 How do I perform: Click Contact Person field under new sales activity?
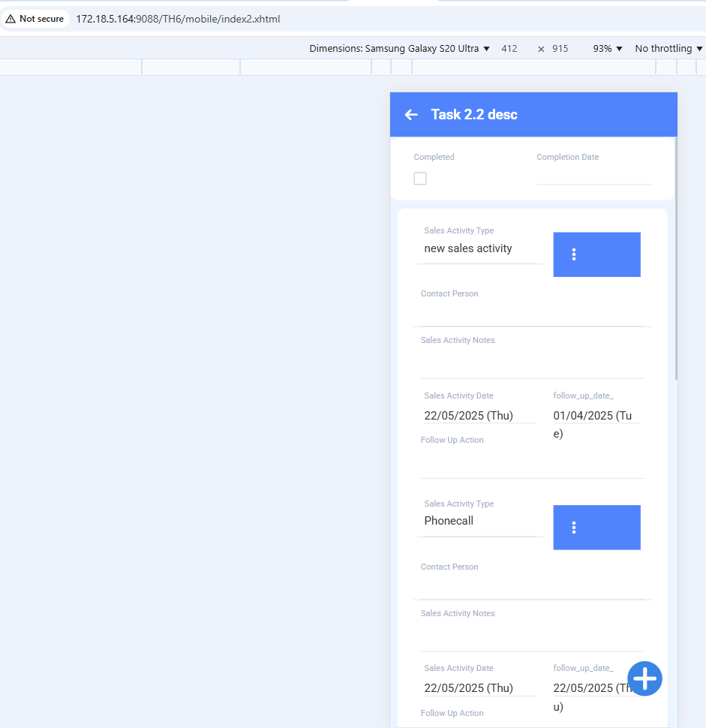pyautogui.click(x=533, y=314)
